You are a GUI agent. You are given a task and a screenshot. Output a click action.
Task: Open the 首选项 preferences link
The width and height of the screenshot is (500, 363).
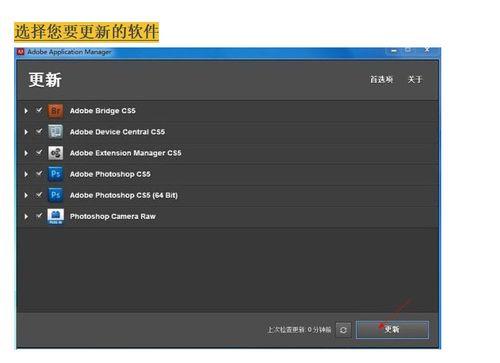381,79
